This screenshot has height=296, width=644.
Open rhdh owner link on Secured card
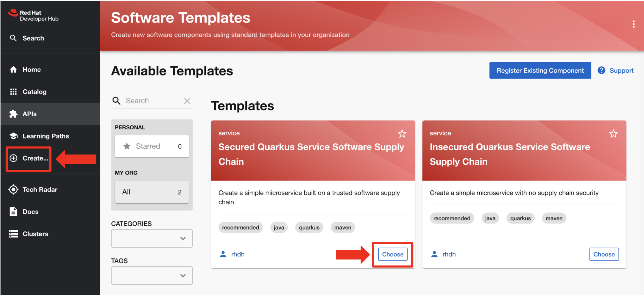pos(238,254)
